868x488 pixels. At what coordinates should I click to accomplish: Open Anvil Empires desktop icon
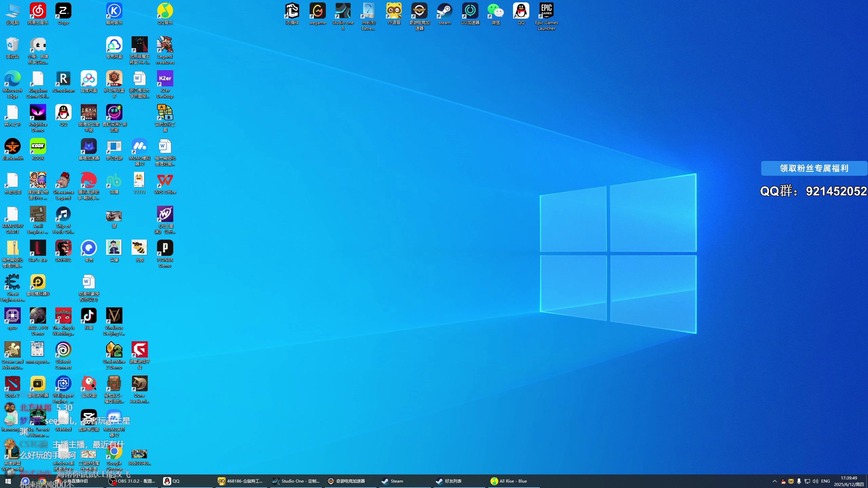[38, 220]
